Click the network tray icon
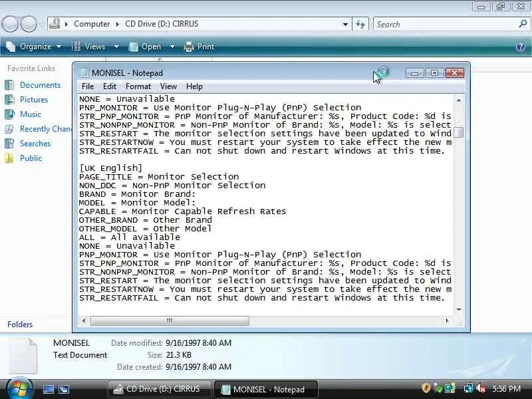This screenshot has width=532, height=399. 469,388
